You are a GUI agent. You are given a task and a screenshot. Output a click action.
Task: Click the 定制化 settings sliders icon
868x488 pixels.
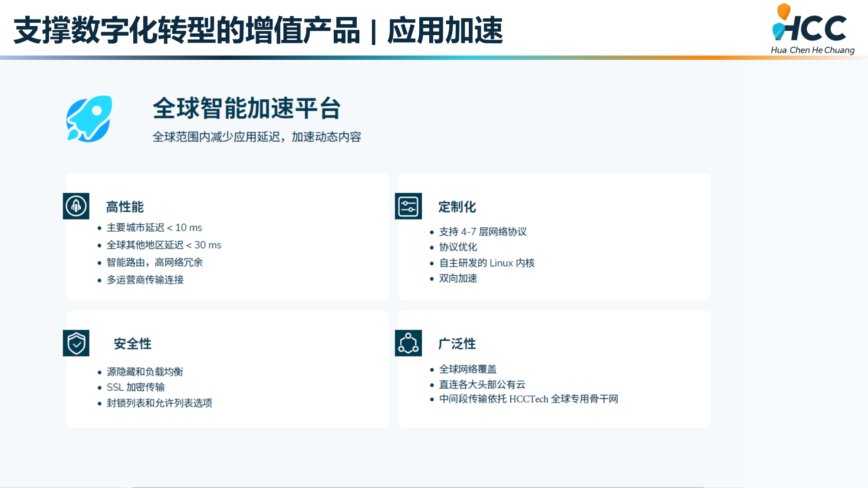pyautogui.click(x=408, y=206)
